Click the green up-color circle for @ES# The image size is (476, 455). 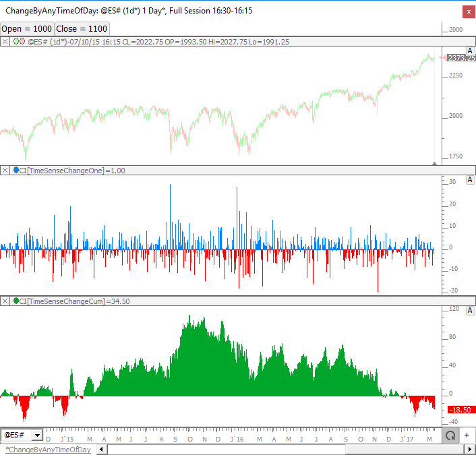[16, 42]
